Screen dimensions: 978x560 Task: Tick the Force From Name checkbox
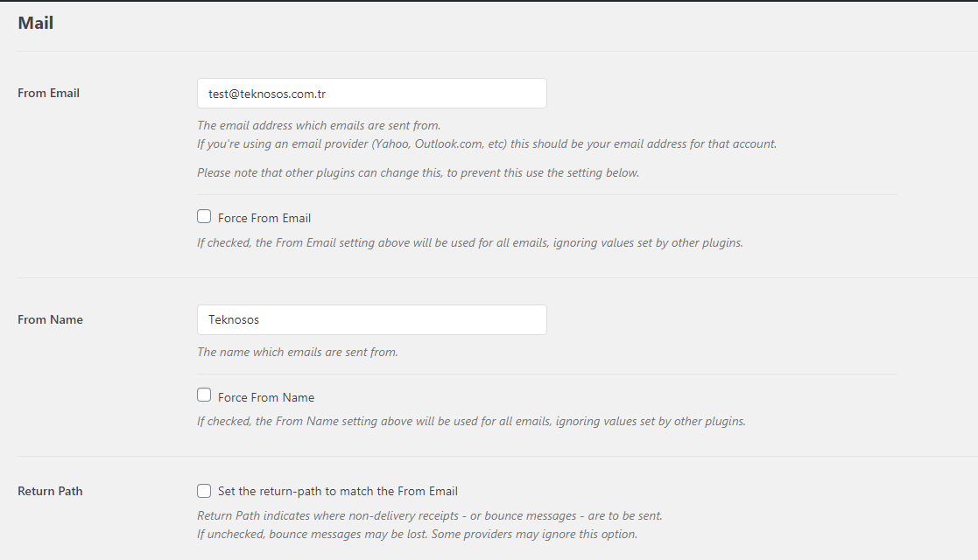coord(204,395)
